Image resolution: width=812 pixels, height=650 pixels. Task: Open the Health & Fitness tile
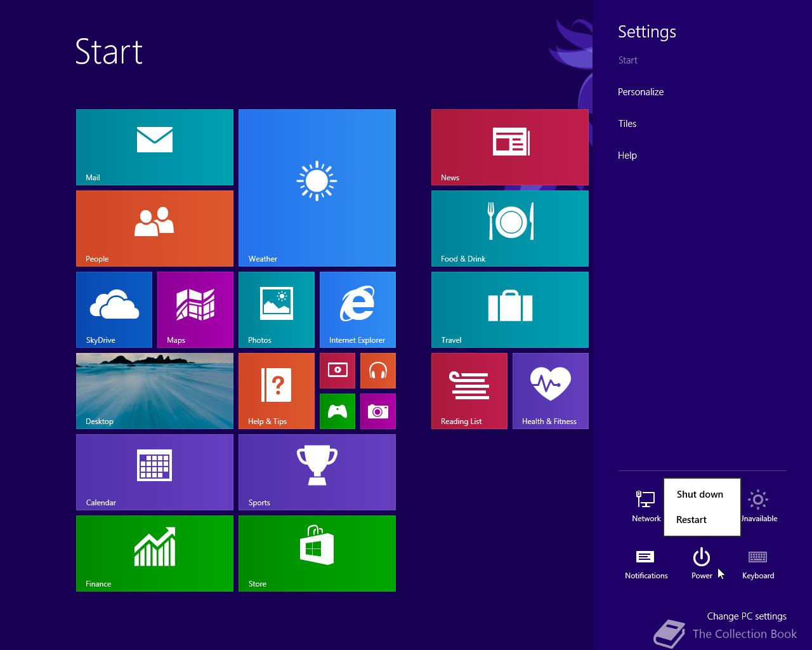point(551,391)
